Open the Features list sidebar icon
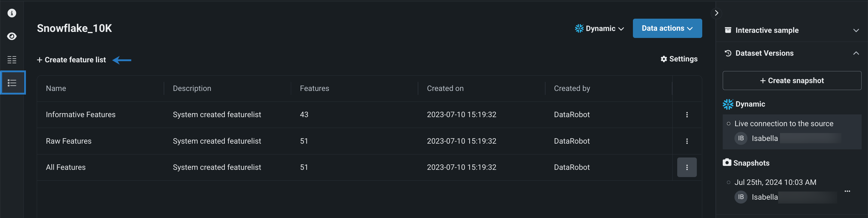Viewport: 868px width, 218px height. tap(12, 60)
